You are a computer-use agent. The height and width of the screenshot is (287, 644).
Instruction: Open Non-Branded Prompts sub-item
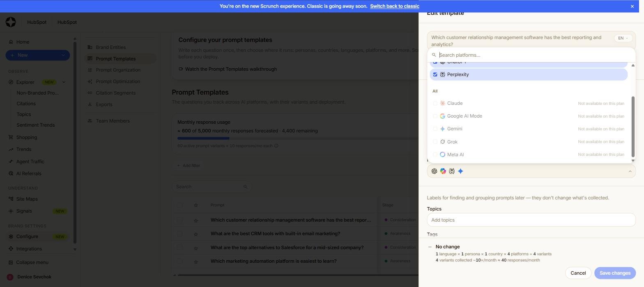point(37,93)
